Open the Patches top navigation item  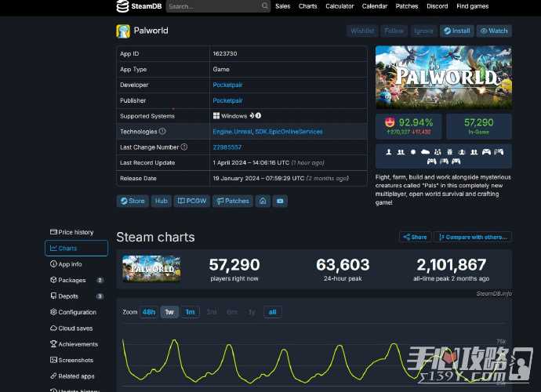click(x=407, y=6)
